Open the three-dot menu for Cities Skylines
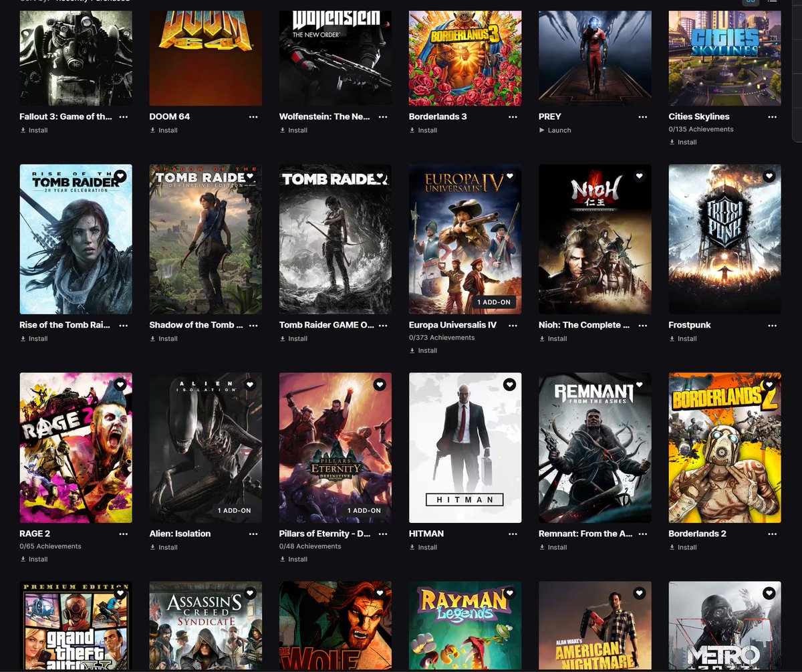This screenshot has height=672, width=802. (x=772, y=116)
